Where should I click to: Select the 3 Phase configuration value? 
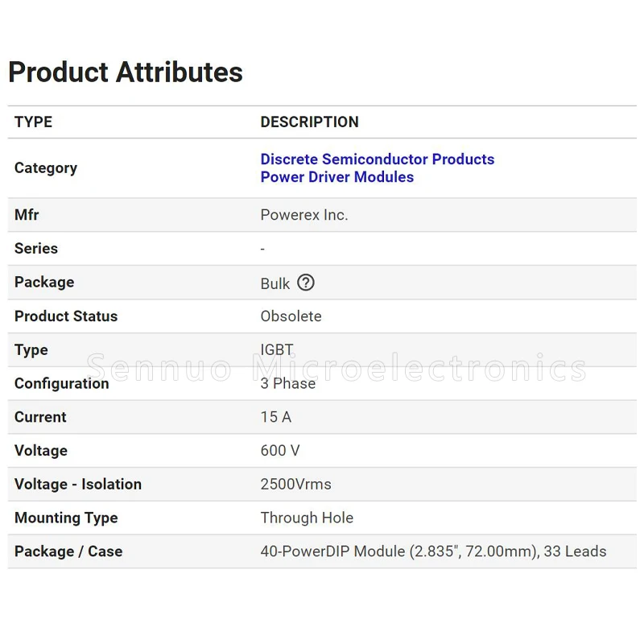[287, 384]
